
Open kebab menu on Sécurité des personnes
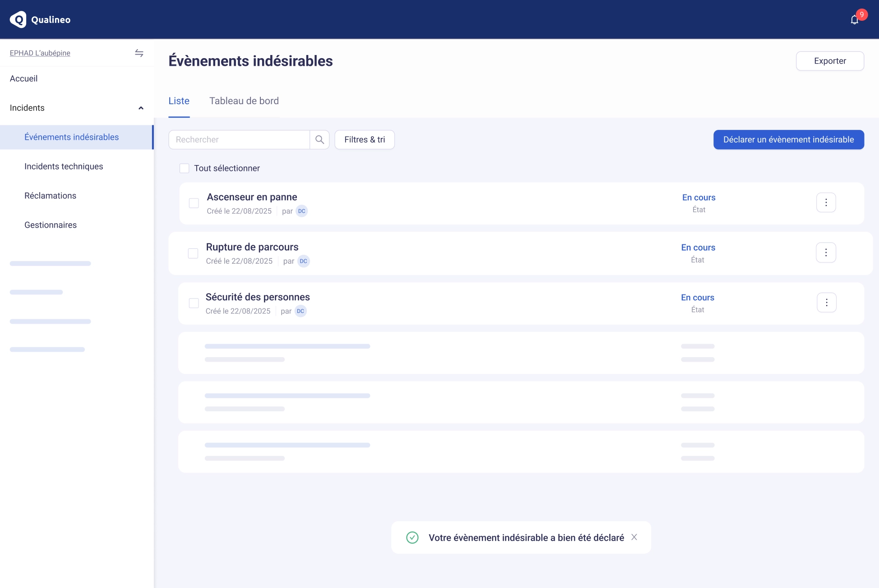[x=826, y=303]
